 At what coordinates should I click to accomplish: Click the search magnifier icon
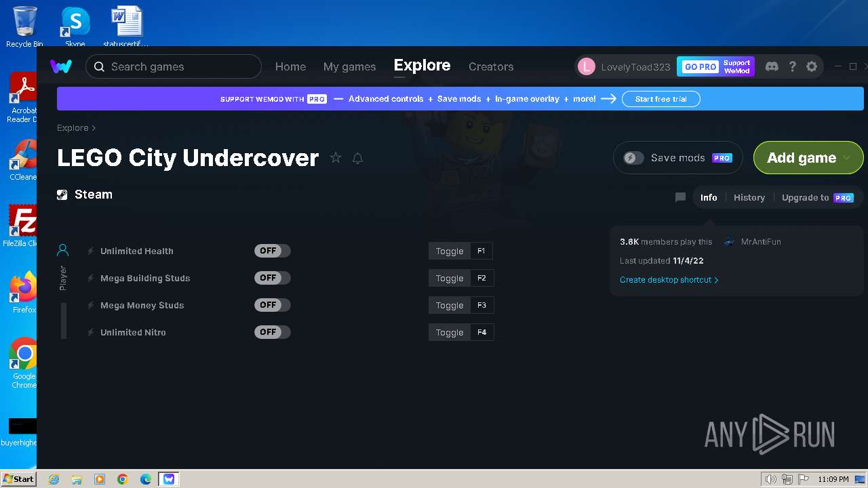[x=99, y=66]
